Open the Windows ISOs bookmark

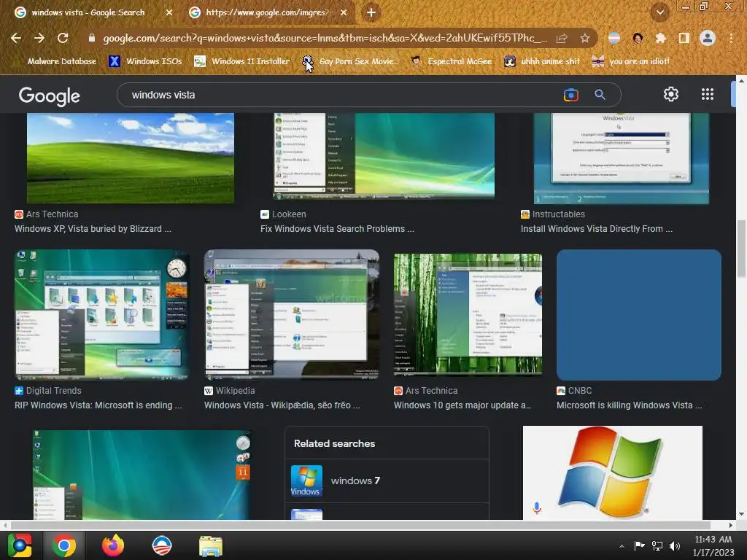click(x=145, y=61)
